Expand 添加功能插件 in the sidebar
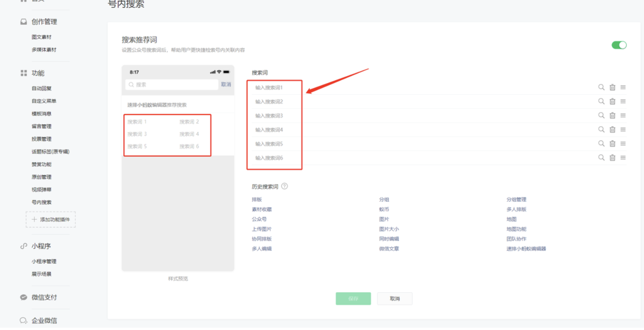This screenshot has width=644, height=330. point(50,219)
